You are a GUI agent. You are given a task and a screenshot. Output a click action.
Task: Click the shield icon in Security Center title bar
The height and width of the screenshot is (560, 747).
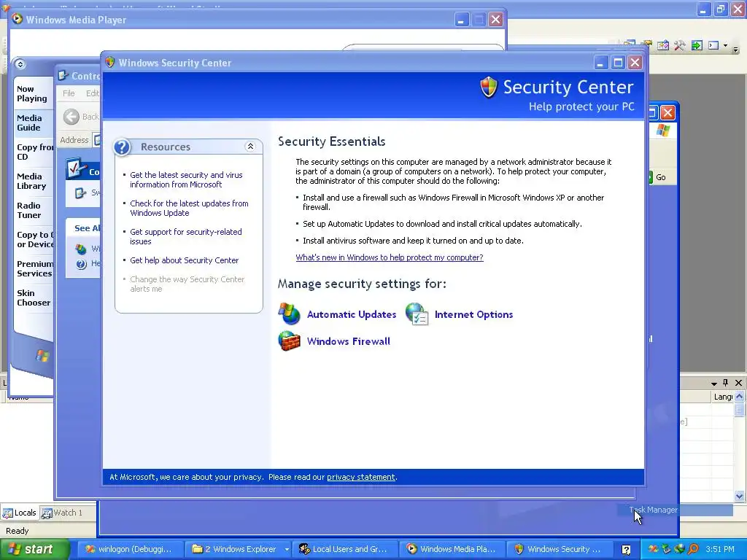click(110, 63)
